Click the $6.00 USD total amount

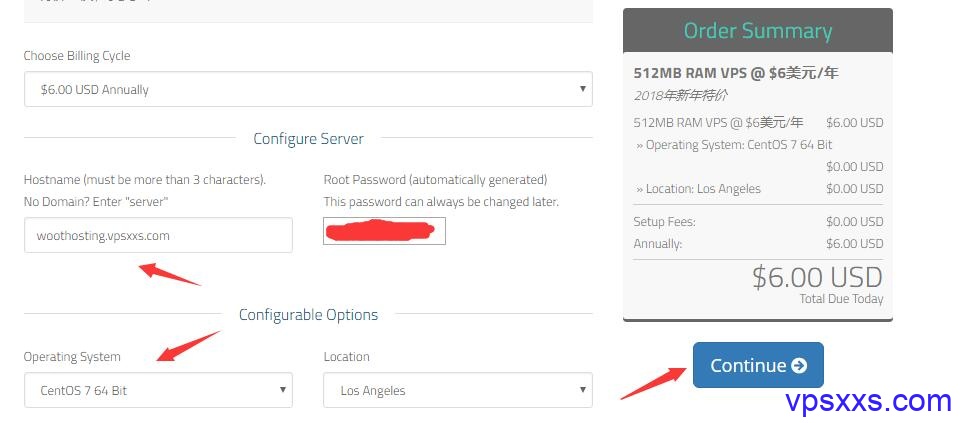pos(818,278)
